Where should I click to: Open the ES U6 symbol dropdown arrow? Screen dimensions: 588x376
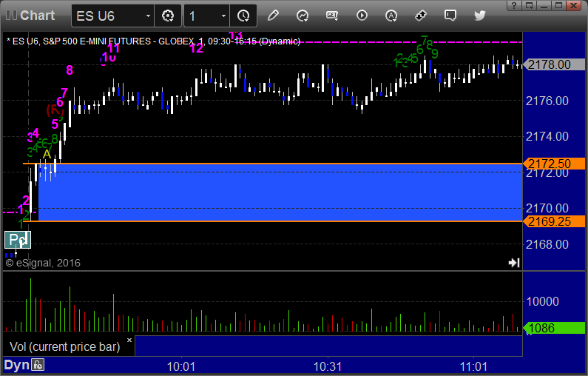pyautogui.click(x=148, y=16)
